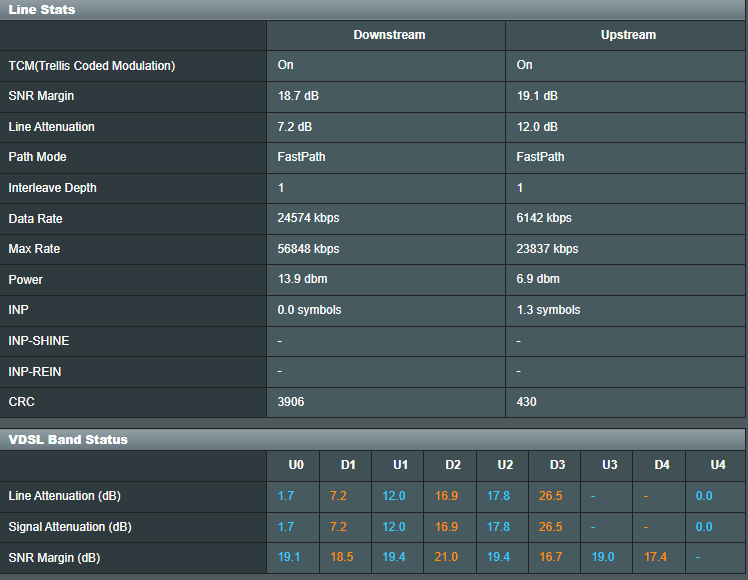The height and width of the screenshot is (580, 748).
Task: Click the TCM(Trellis Coded Modulation) row label
Action: pyautogui.click(x=92, y=66)
